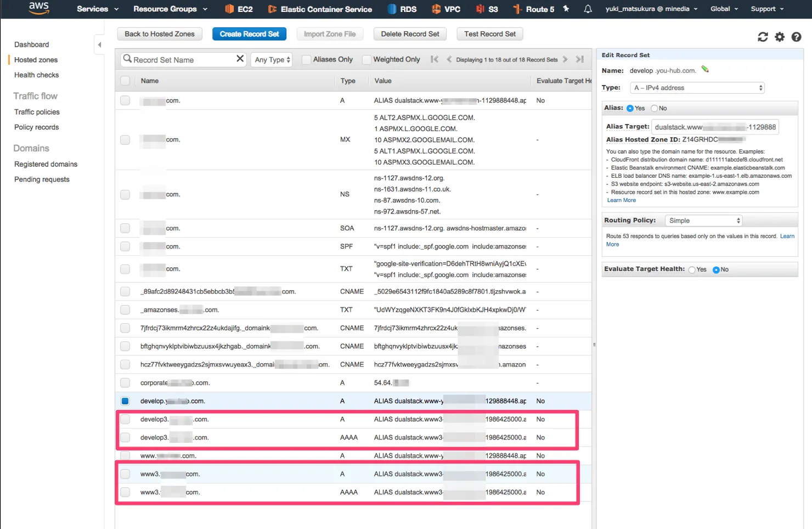Open settings with the gear icon
Screen dimensions: 812x529
[780, 37]
